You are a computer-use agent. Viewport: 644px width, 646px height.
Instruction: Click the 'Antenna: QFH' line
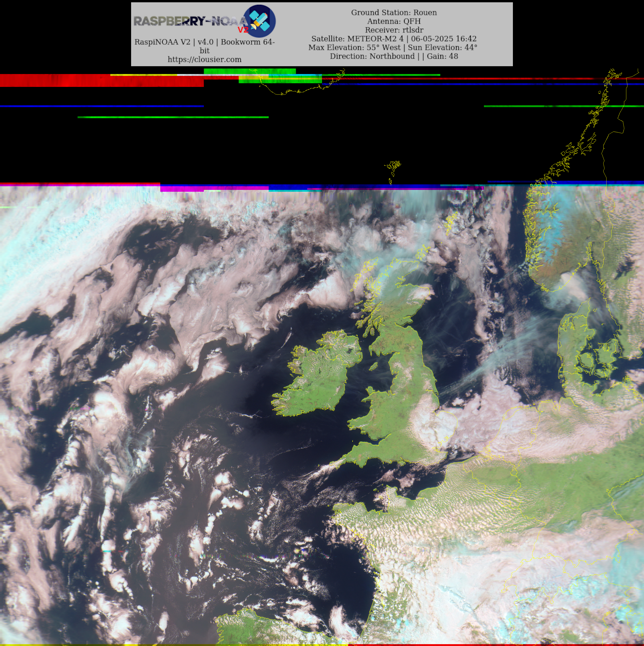[394, 21]
